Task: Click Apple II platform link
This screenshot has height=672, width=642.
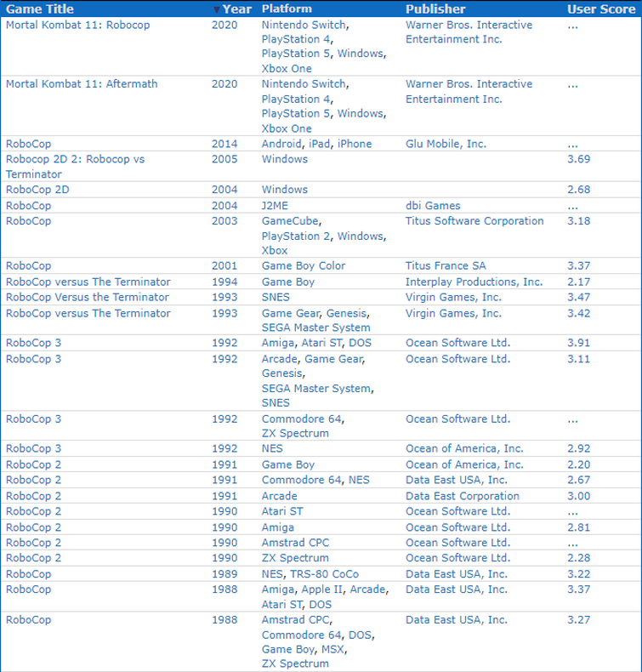Action: [x=322, y=589]
